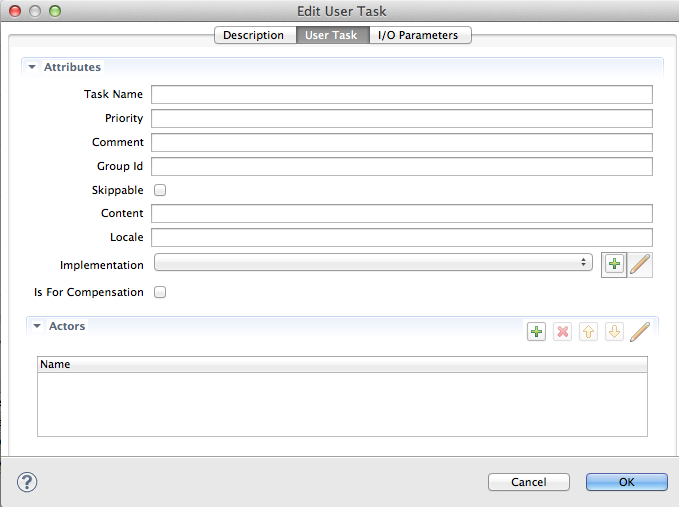679x507 pixels.
Task: Switch to the Description tab
Action: [255, 35]
